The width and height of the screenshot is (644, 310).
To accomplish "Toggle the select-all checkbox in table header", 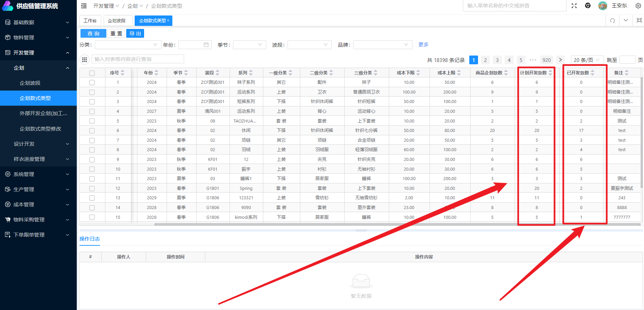I will pyautogui.click(x=92, y=73).
